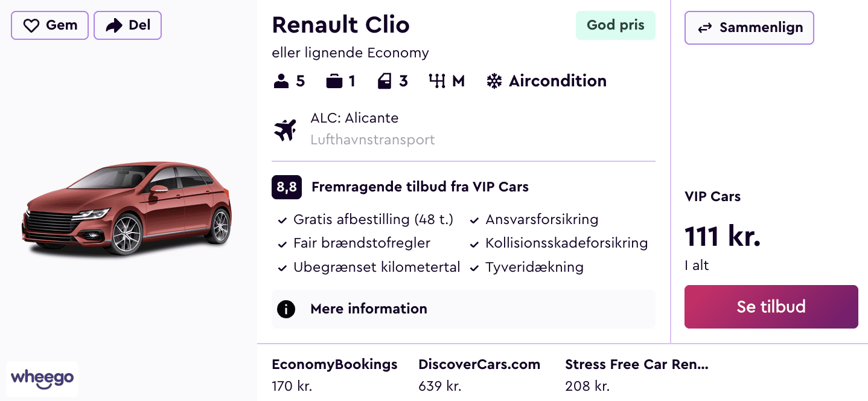Click the red Renault Clio image

click(x=127, y=208)
